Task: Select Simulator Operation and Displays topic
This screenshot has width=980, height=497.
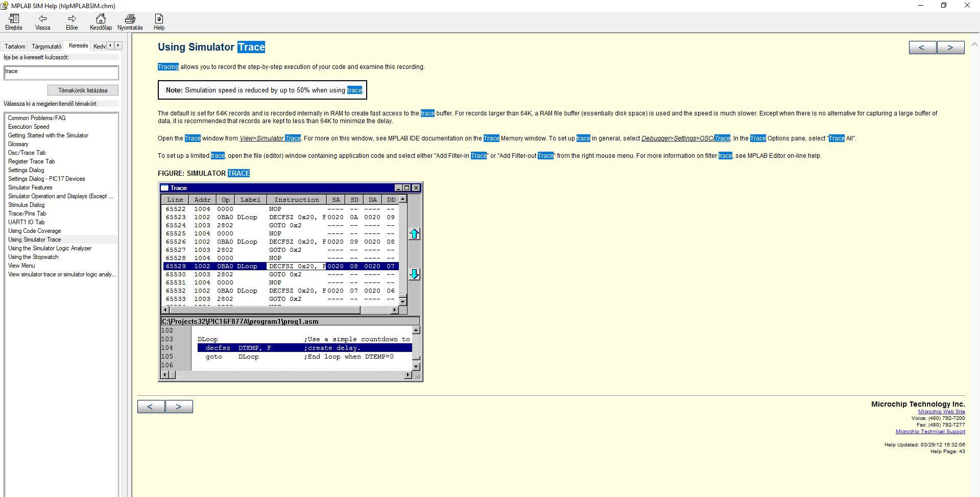Action: click(61, 196)
